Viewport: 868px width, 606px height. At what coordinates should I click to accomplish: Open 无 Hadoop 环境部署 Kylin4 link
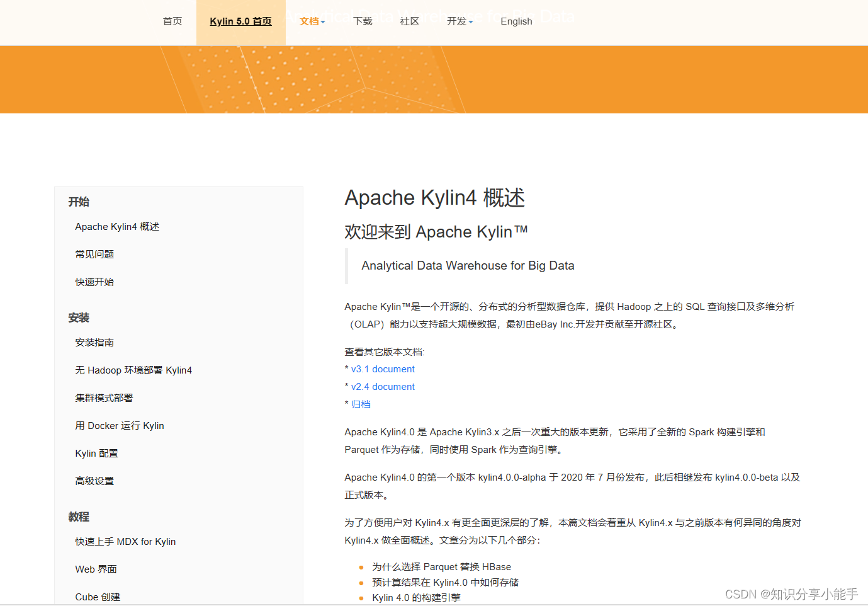click(x=133, y=370)
